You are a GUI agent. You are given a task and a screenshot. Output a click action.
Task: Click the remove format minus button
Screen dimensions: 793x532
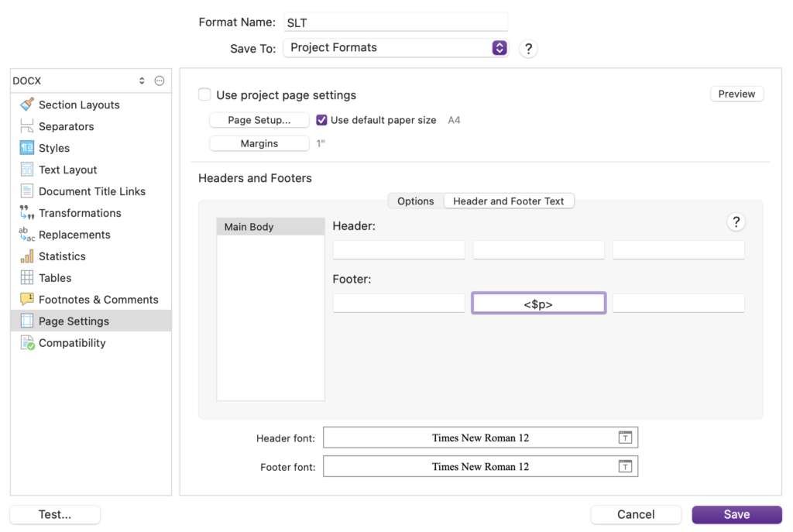160,81
